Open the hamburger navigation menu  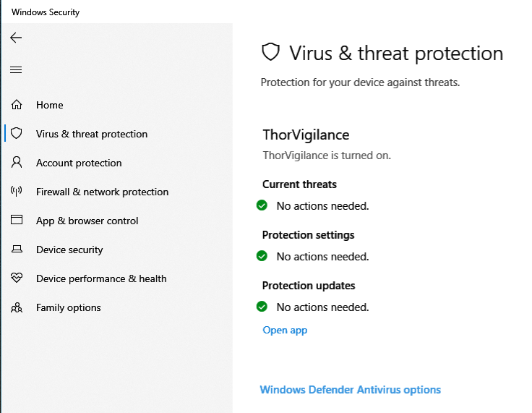click(16, 70)
